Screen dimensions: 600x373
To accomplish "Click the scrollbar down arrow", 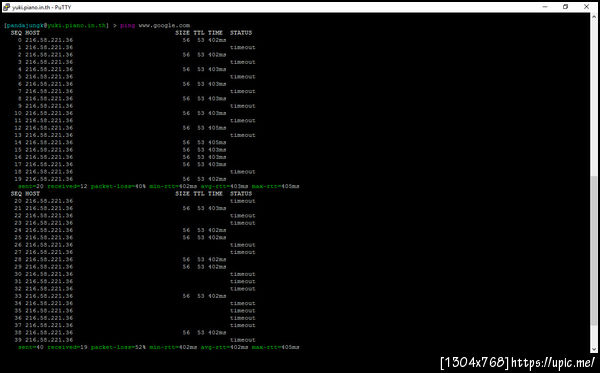I will click(x=594, y=349).
